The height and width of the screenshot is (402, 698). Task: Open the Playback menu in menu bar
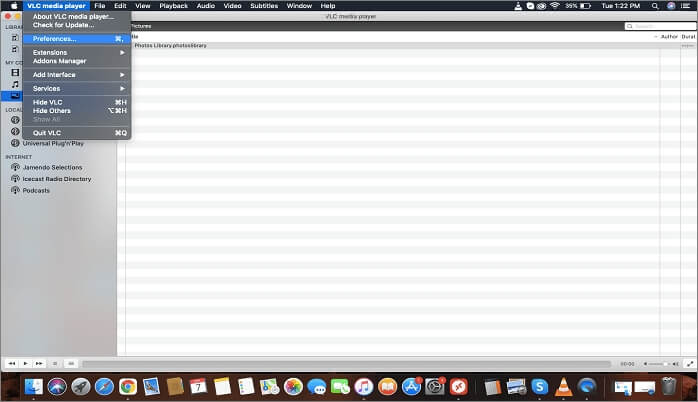coord(173,6)
